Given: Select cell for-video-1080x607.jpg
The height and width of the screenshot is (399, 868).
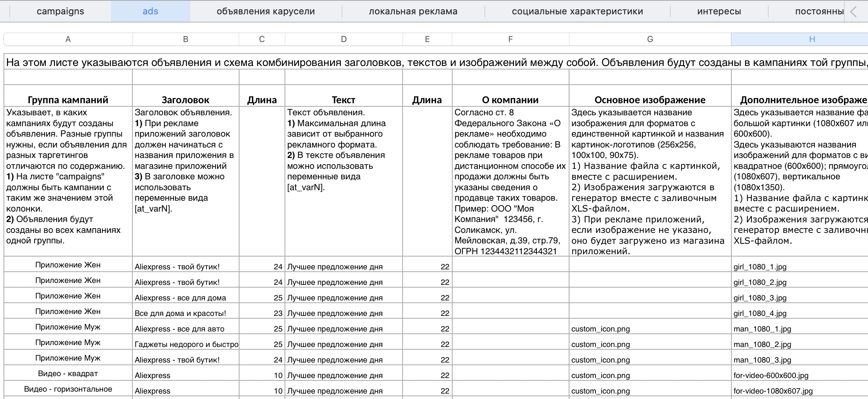Looking at the screenshot, I should click(x=800, y=389).
